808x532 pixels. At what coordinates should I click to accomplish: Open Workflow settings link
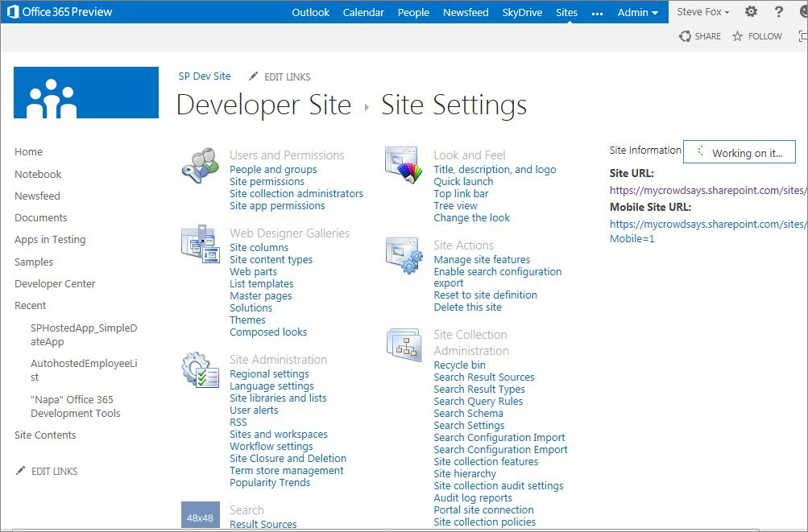pos(271,446)
